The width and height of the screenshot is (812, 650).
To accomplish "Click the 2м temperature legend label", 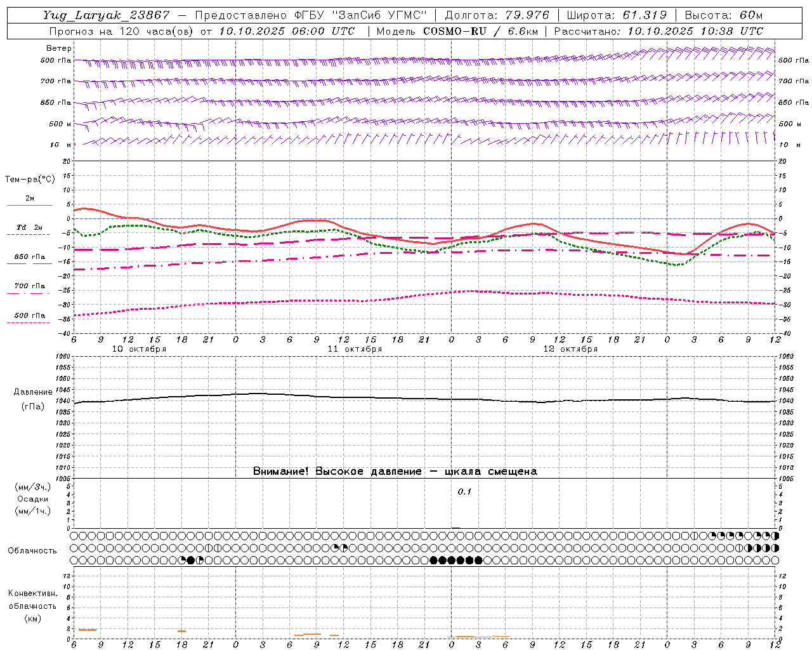I will [x=30, y=198].
